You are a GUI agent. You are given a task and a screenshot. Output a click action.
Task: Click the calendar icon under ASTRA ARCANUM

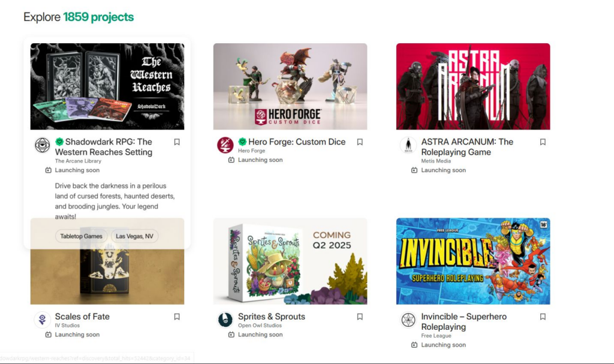coord(414,170)
